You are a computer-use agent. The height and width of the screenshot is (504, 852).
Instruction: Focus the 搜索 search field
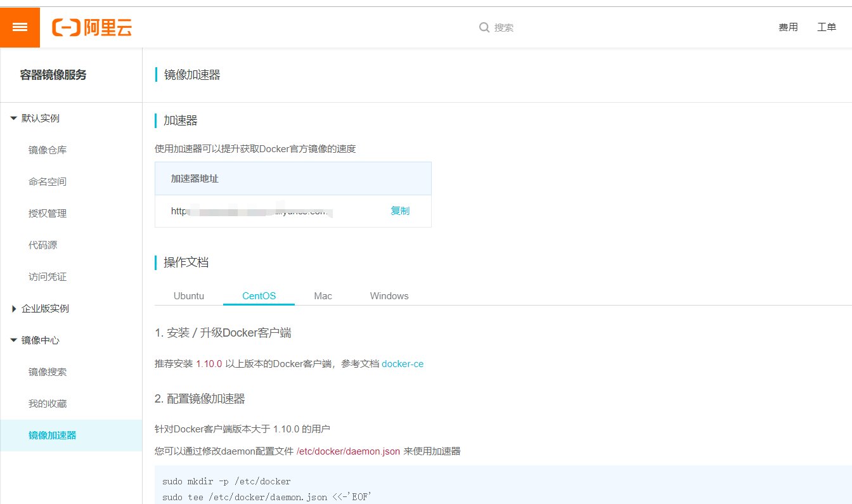coord(504,27)
